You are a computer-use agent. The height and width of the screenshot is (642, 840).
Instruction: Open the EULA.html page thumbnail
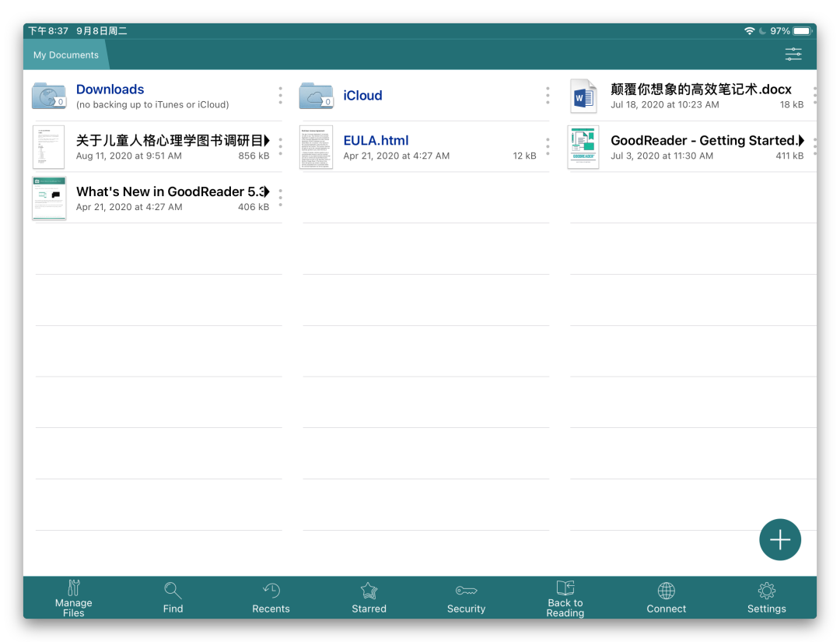pyautogui.click(x=316, y=147)
